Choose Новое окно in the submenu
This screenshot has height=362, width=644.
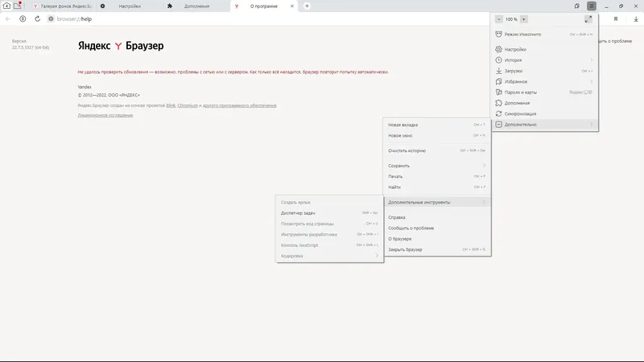437,135
